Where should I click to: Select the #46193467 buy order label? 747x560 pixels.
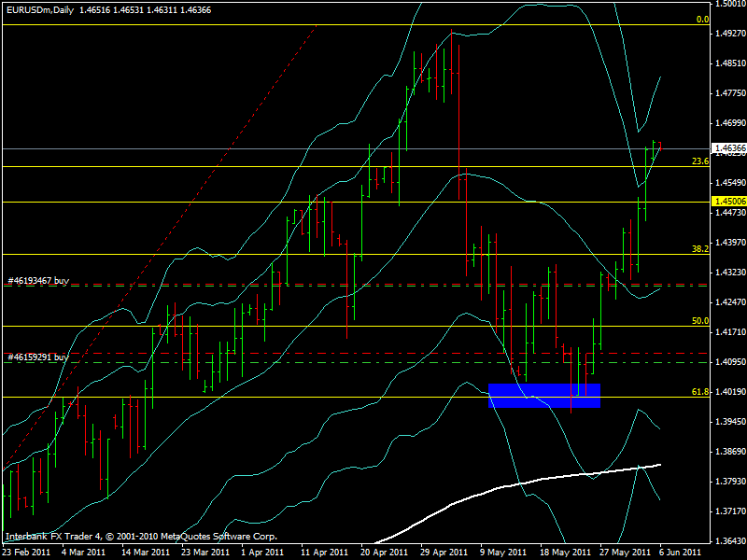tap(37, 280)
